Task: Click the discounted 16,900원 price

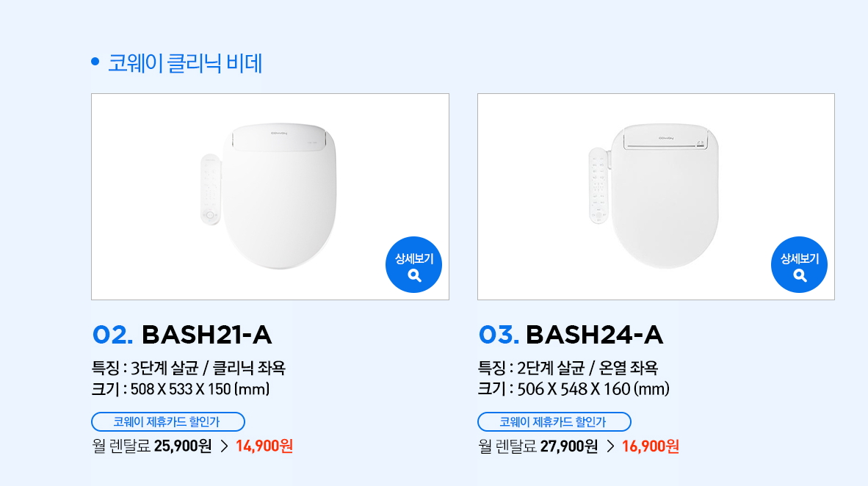Action: click(650, 446)
